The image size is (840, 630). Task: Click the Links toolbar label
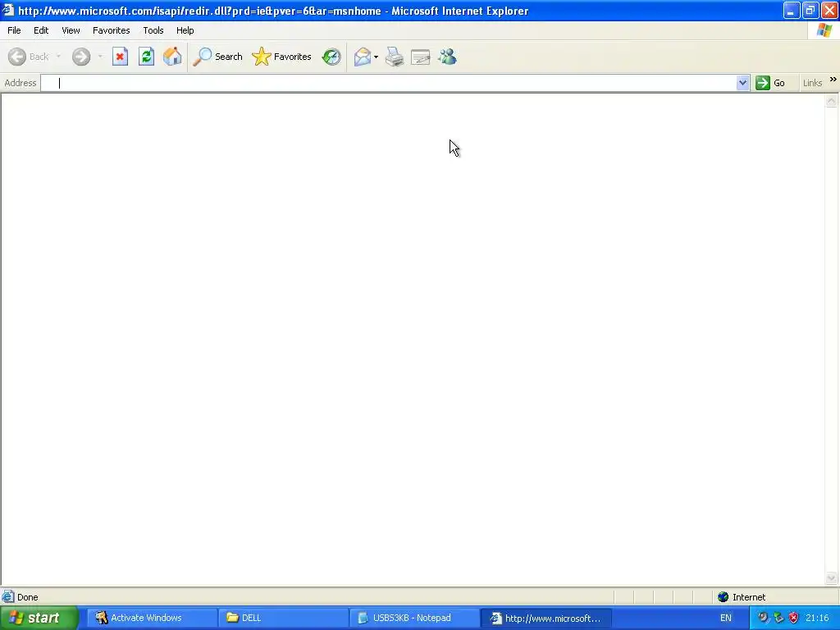812,83
